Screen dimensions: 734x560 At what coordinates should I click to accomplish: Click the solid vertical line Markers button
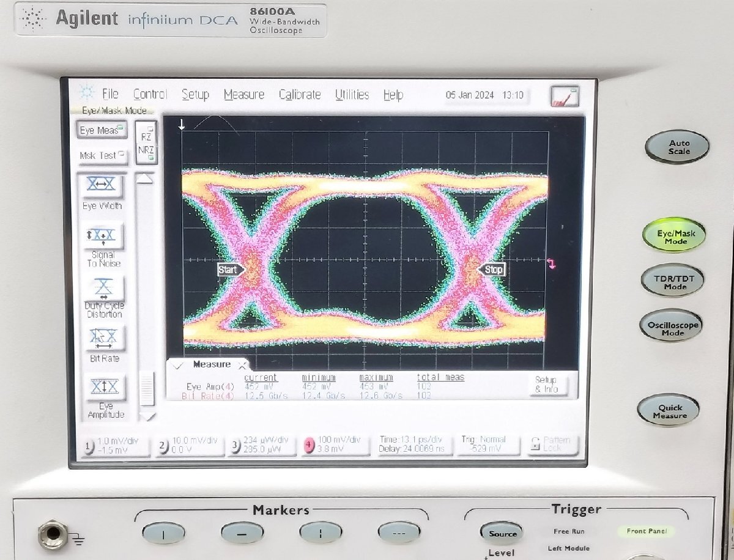(x=164, y=534)
